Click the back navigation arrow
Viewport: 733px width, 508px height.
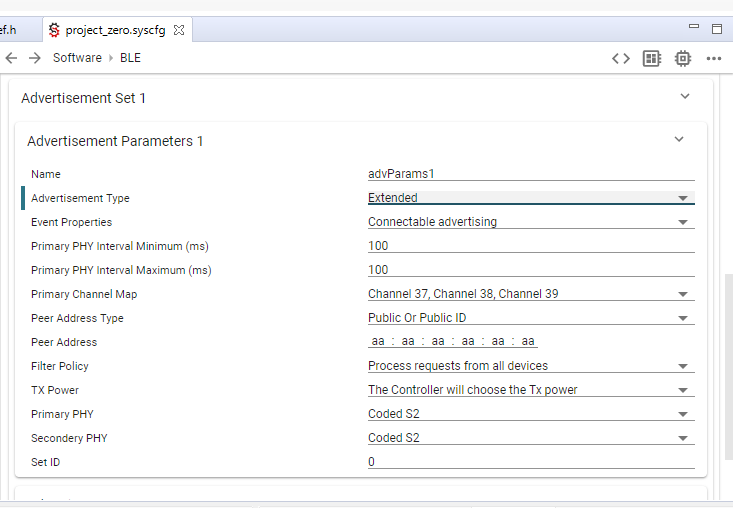12,58
